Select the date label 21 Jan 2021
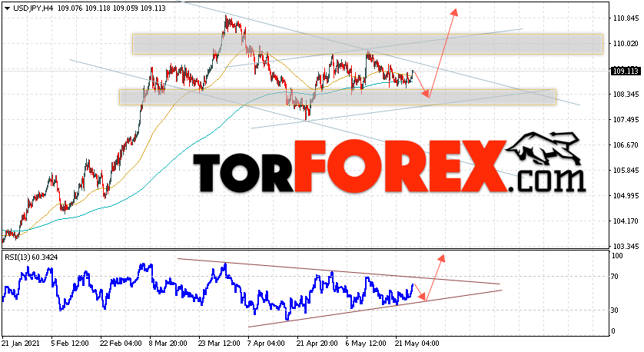 coord(21,343)
